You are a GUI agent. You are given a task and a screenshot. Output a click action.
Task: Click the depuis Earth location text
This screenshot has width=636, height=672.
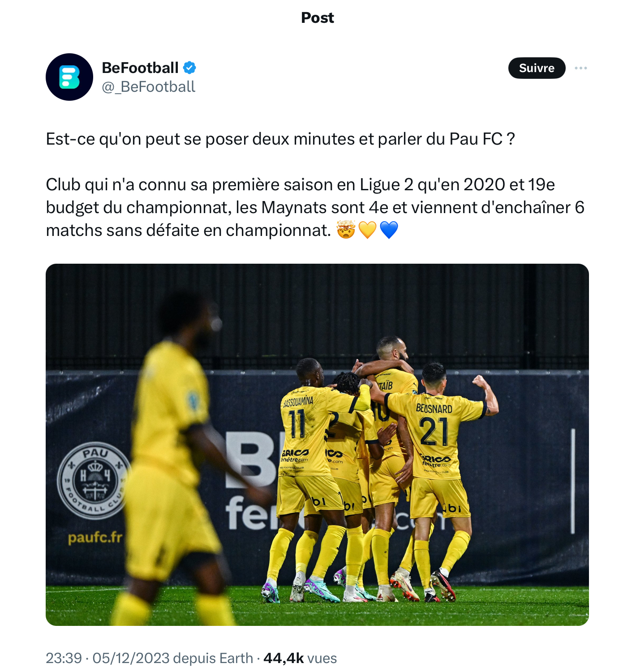point(213,658)
